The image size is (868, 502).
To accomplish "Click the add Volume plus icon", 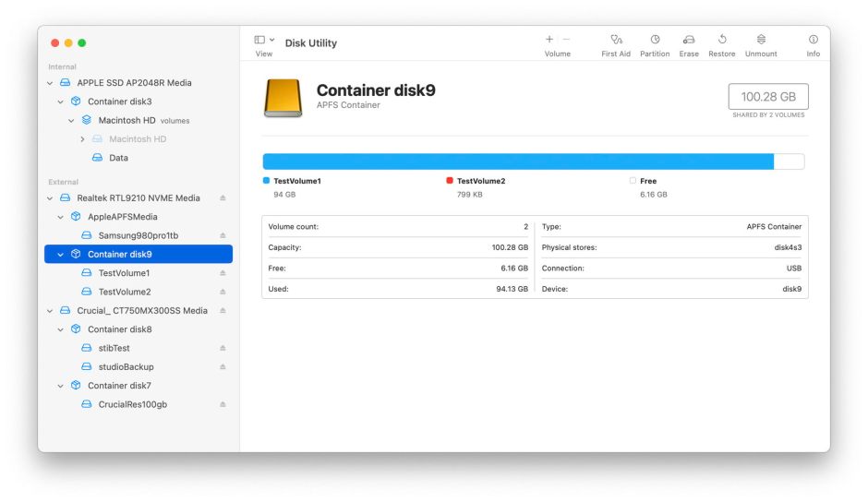I will click(x=549, y=40).
